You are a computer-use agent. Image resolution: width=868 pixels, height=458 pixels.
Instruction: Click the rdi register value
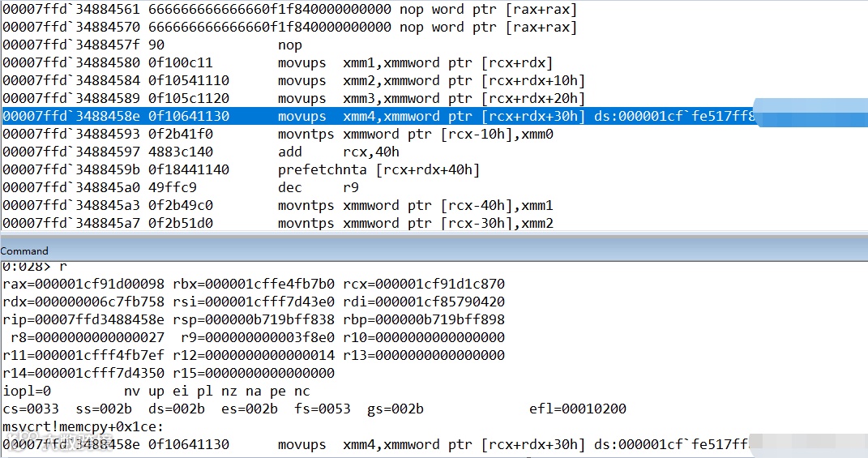pyautogui.click(x=424, y=302)
